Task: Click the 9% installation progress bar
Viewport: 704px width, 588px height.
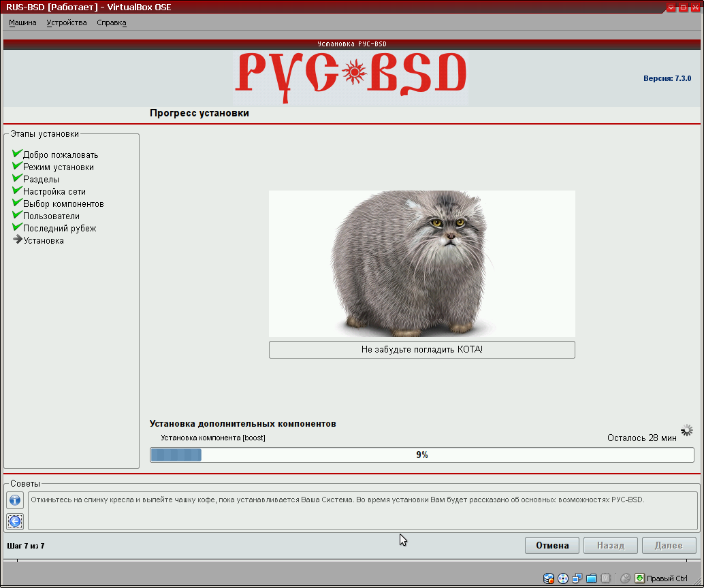Action: click(422, 455)
